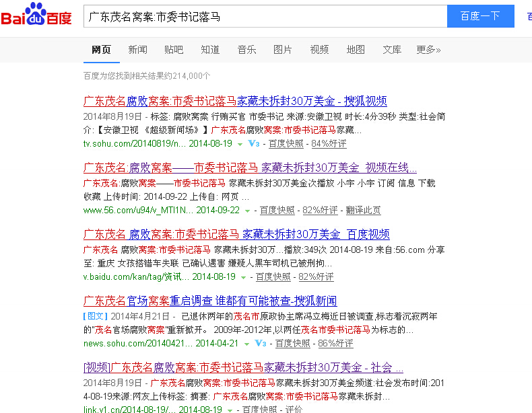Click the V3 badge on tv.sohu.com result
Viewport: 532px width, 413px height.
[254, 144]
